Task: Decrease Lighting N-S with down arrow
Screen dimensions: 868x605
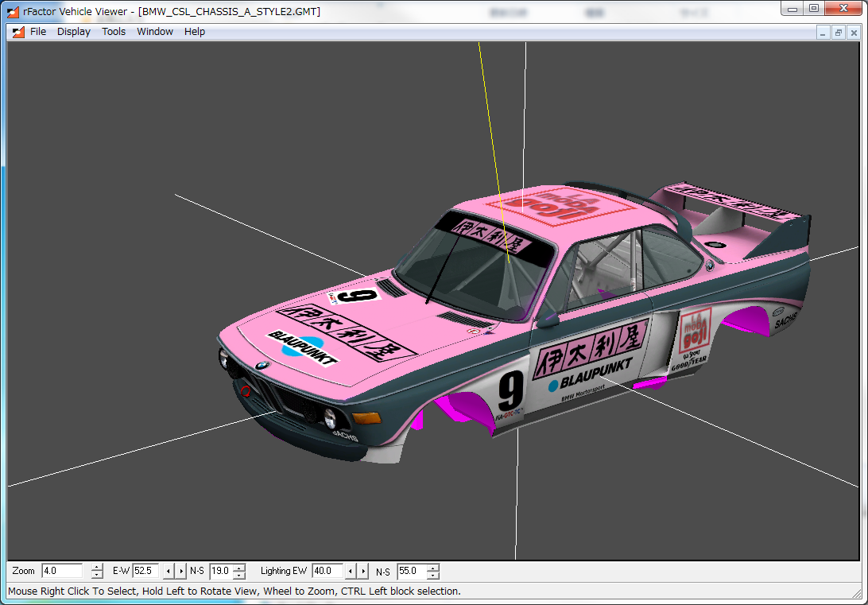Action: click(x=433, y=575)
